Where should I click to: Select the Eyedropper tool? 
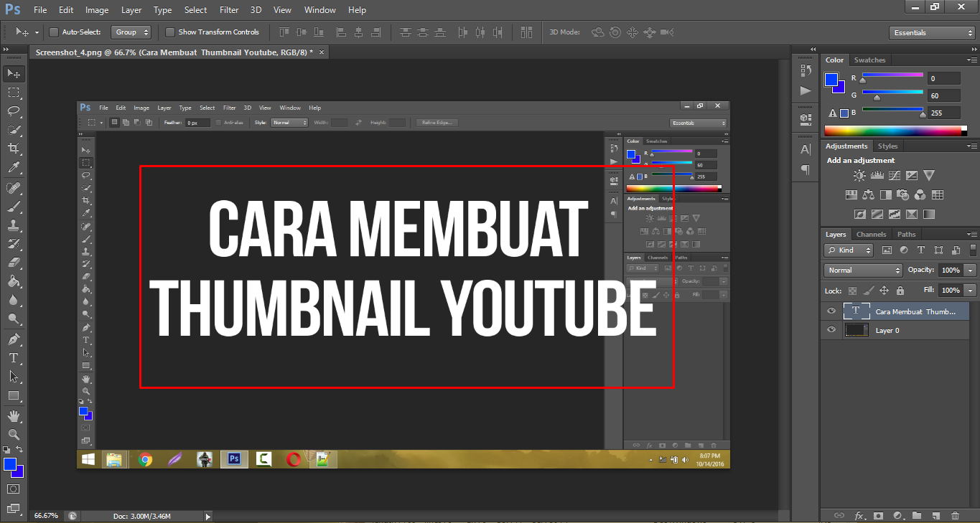tap(13, 168)
